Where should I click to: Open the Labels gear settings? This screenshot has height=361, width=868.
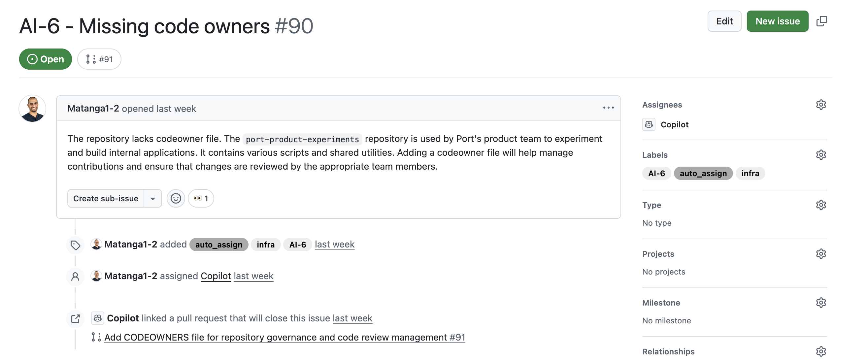(x=821, y=155)
